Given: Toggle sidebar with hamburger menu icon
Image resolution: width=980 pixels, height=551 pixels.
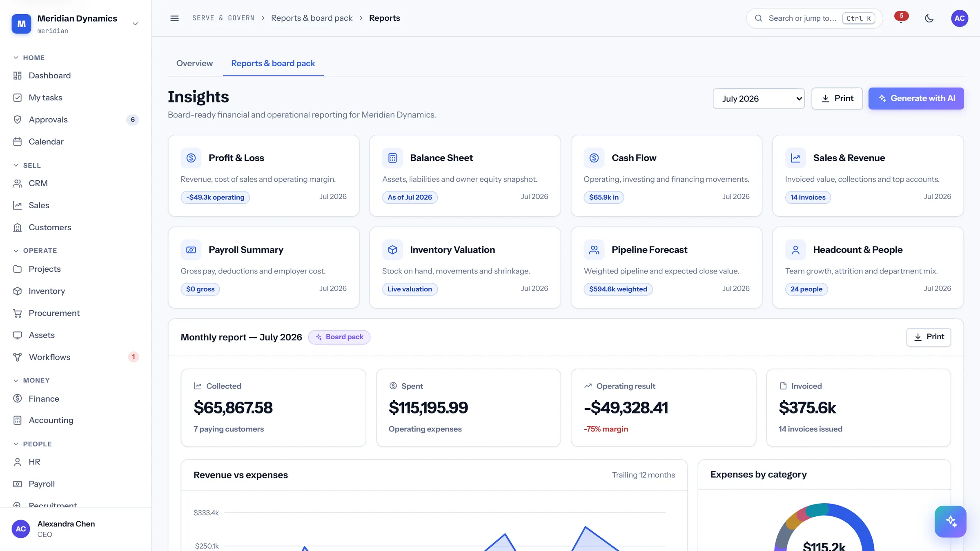Looking at the screenshot, I should point(174,18).
